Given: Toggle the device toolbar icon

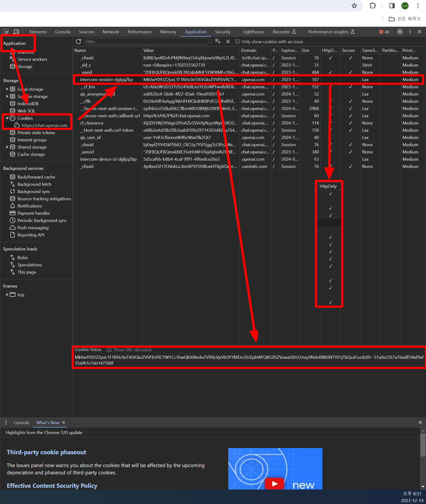Looking at the screenshot, I should (16, 32).
